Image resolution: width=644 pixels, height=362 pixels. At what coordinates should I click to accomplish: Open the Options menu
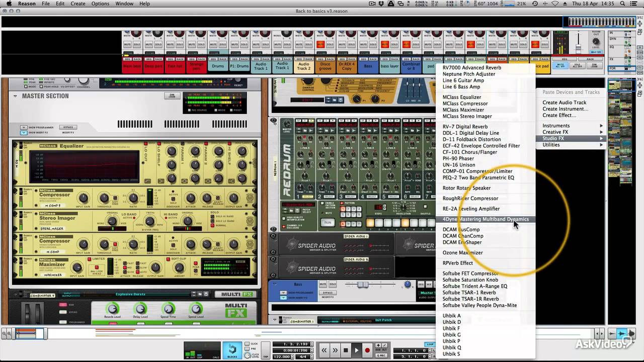100,4
